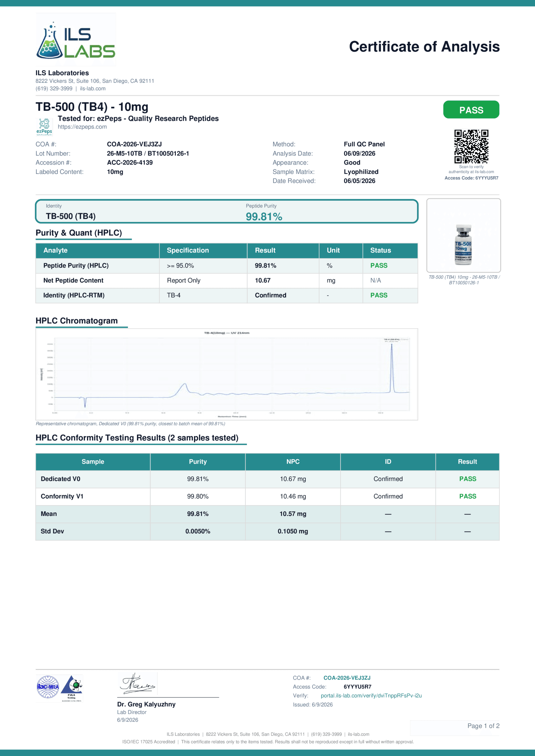Viewport: 535px width, 756px height.
Task: Click the Analyte column header
Action: click(98, 251)
